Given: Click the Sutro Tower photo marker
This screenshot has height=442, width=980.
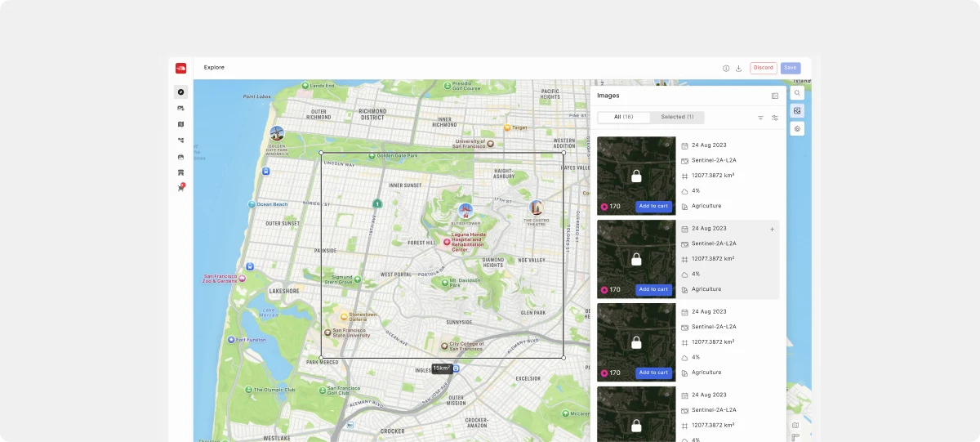Looking at the screenshot, I should click(x=465, y=212).
